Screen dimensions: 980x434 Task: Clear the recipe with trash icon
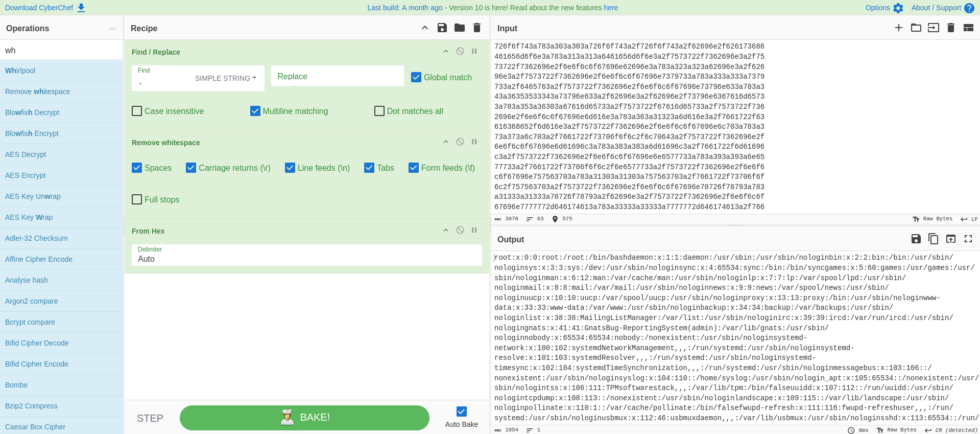(x=477, y=28)
